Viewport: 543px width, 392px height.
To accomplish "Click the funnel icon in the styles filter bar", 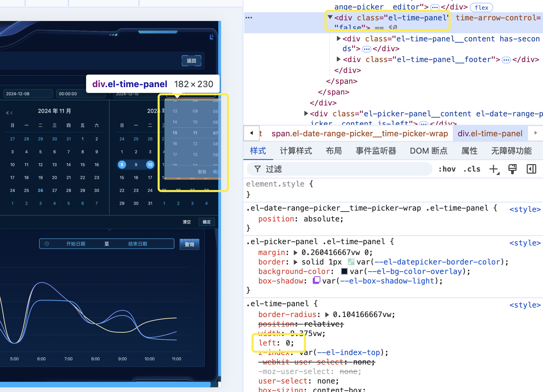I will [x=258, y=169].
